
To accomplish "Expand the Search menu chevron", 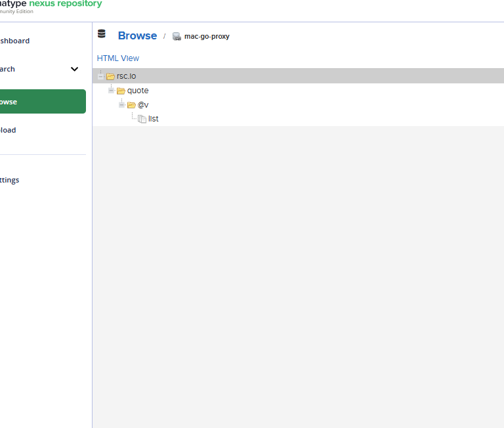I will coord(75,69).
